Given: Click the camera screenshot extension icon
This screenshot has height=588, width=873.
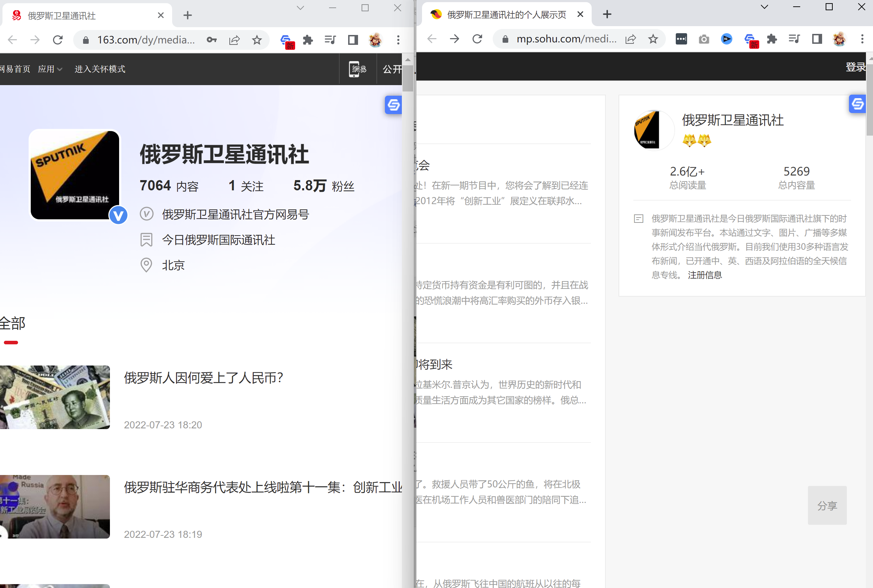Looking at the screenshot, I should 704,38.
